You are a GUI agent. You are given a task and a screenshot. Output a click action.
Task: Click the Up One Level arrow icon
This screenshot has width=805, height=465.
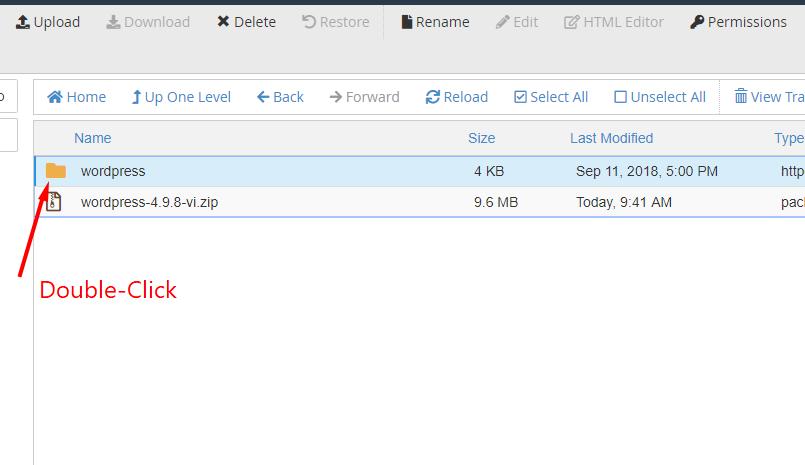click(136, 97)
